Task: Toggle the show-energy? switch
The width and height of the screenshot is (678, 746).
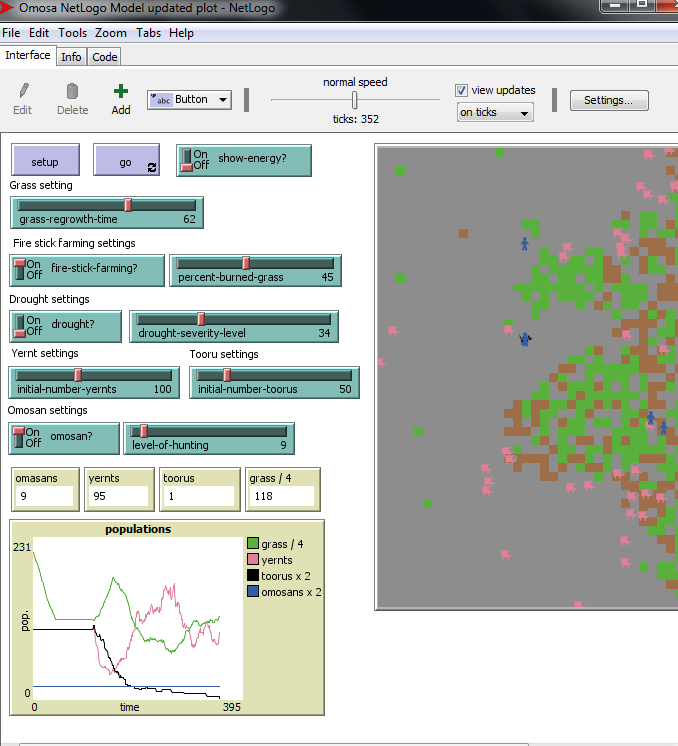Action: coord(187,160)
